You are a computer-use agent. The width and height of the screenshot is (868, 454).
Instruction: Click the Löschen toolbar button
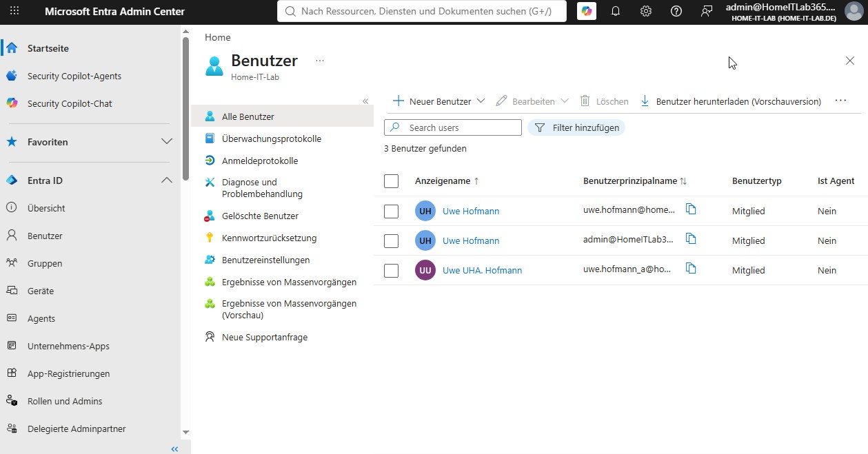604,101
